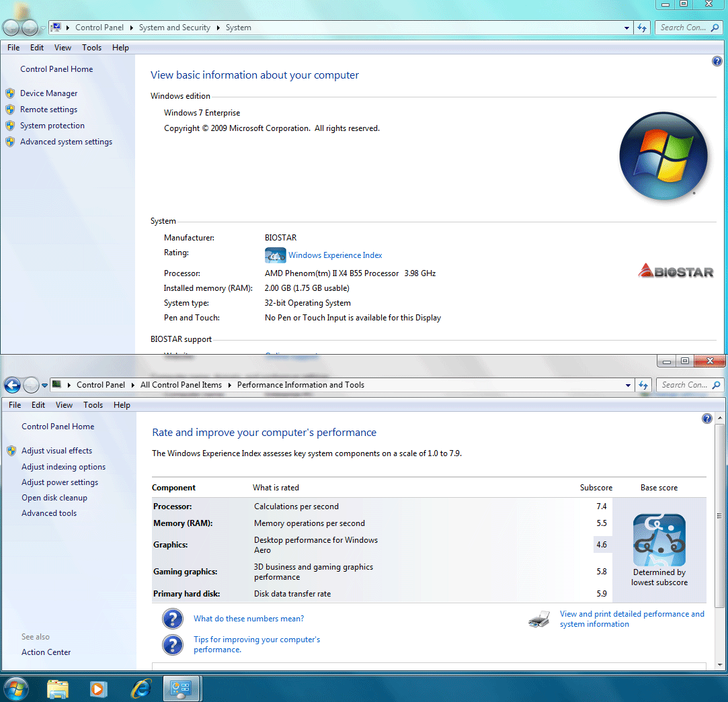Open the Windows Start menu
This screenshot has width=728, height=702.
click(15, 689)
